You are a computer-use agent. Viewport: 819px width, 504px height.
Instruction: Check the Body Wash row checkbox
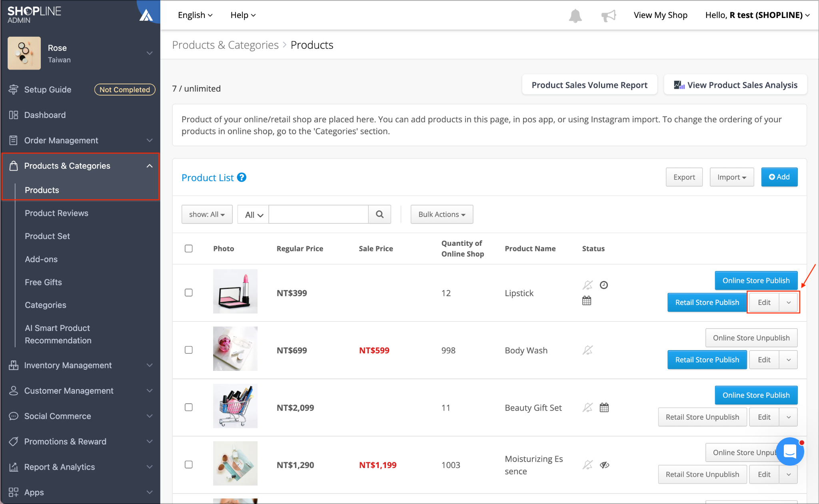coord(189,350)
